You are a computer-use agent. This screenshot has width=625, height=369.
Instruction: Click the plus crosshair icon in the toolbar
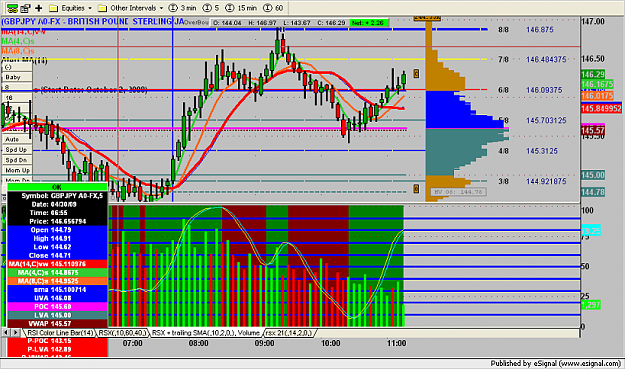[39, 8]
